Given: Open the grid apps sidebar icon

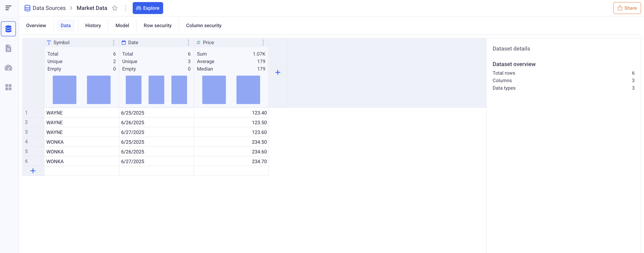Looking at the screenshot, I should [x=8, y=87].
